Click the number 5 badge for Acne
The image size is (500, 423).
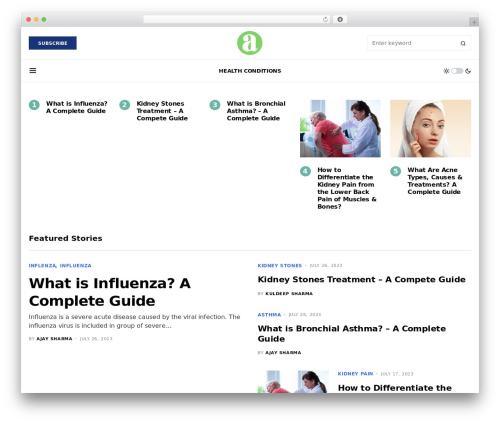pos(396,171)
